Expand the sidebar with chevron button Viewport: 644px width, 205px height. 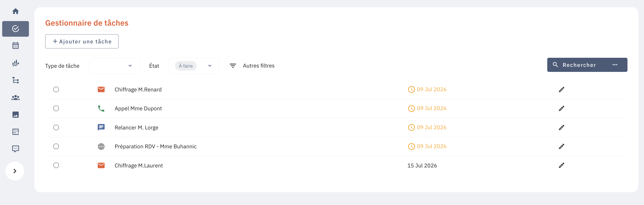coord(15,171)
